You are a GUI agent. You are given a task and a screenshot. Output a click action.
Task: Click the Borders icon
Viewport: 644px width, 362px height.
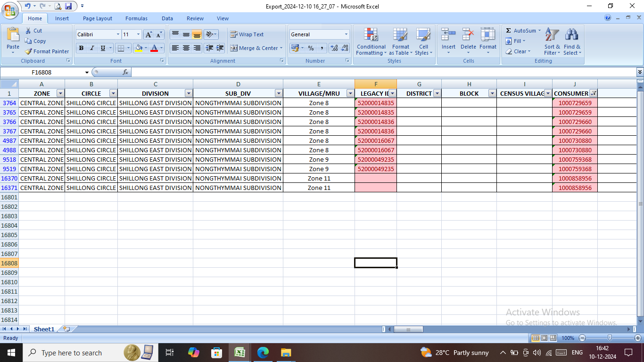[x=121, y=48]
